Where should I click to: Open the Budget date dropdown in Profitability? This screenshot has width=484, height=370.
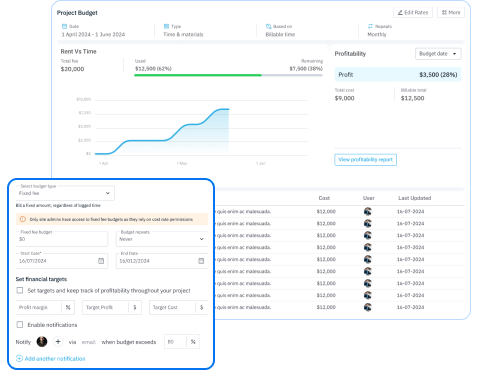[x=438, y=54]
